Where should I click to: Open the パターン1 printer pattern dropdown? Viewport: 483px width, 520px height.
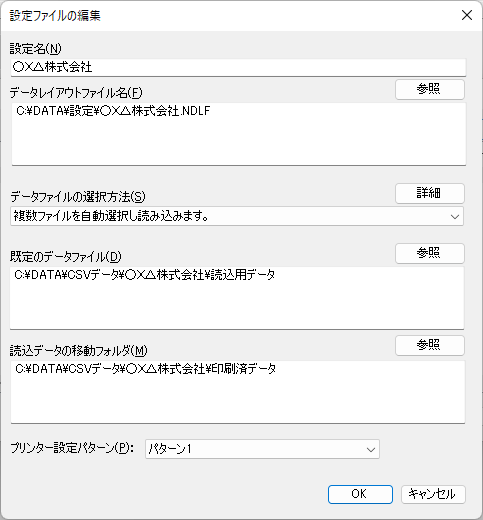click(x=262, y=449)
